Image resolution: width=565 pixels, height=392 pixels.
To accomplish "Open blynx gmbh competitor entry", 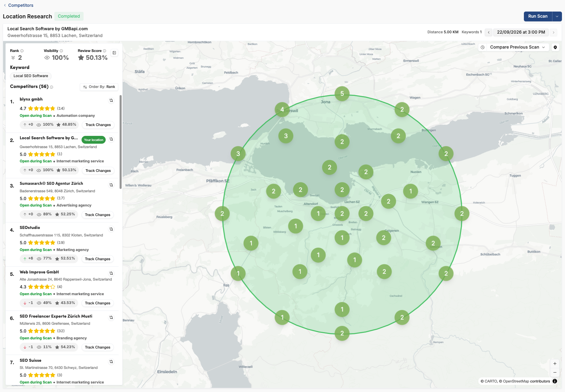I will pos(62,113).
